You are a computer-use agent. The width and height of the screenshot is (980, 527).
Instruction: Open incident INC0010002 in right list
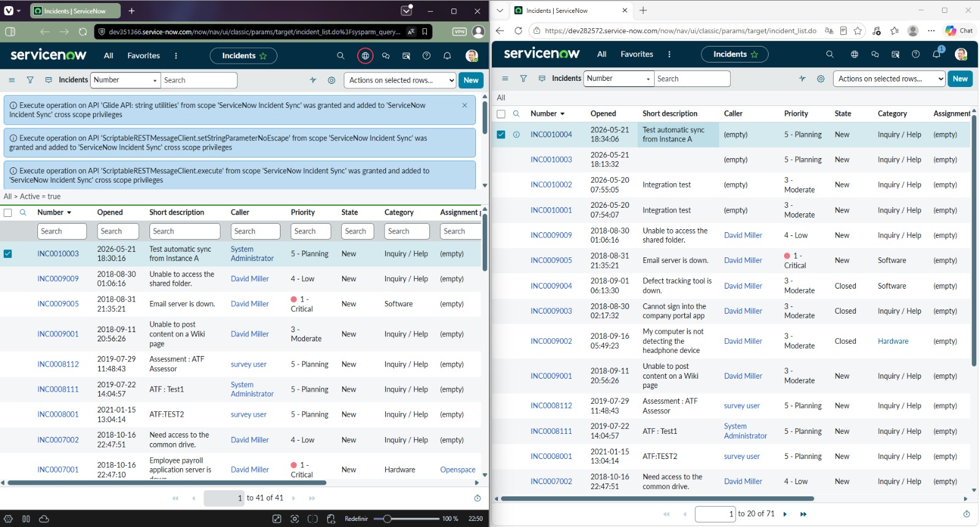pos(551,185)
